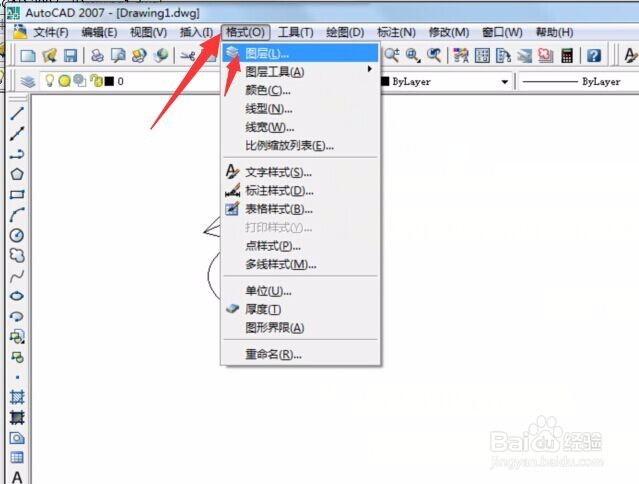Screen dimensions: 639x484
Task: Click the Plot printer icon
Action: tap(97, 55)
